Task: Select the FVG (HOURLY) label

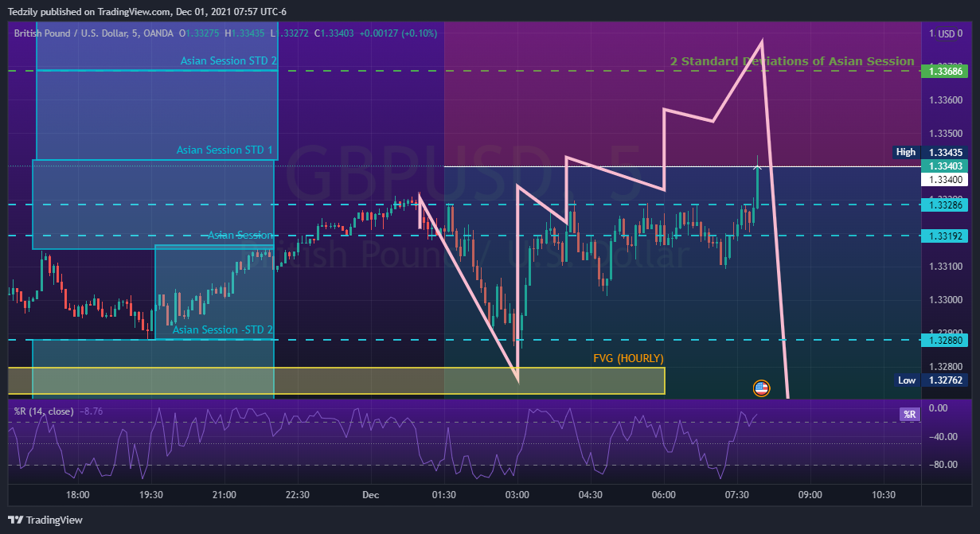Action: click(628, 359)
